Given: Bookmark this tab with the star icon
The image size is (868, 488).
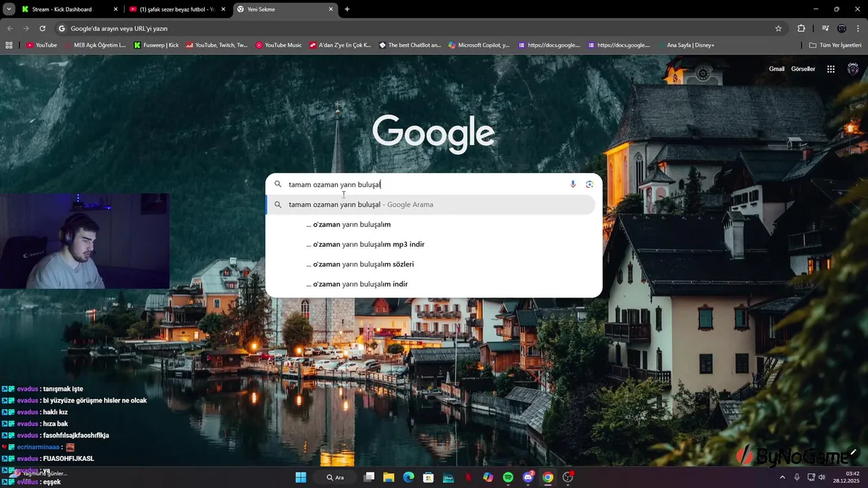Looking at the screenshot, I should 778,28.
